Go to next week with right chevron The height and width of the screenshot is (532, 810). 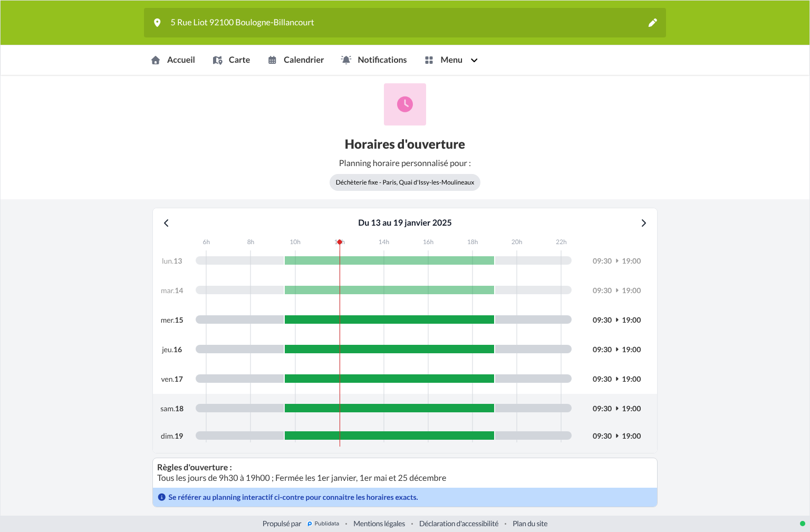pos(643,223)
